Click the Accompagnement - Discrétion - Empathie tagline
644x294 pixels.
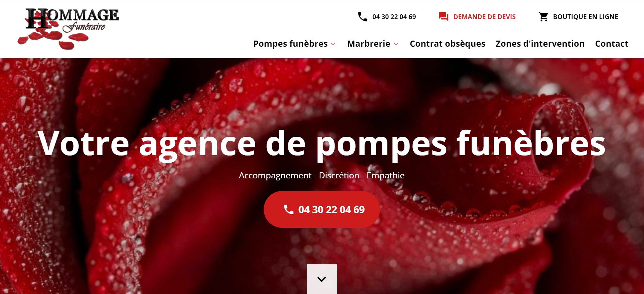coord(322,175)
